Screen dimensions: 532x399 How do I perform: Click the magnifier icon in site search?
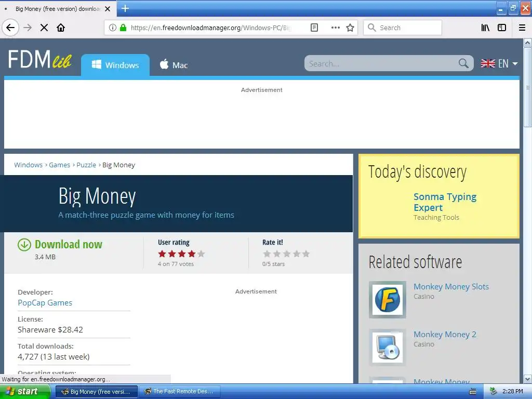(463, 63)
